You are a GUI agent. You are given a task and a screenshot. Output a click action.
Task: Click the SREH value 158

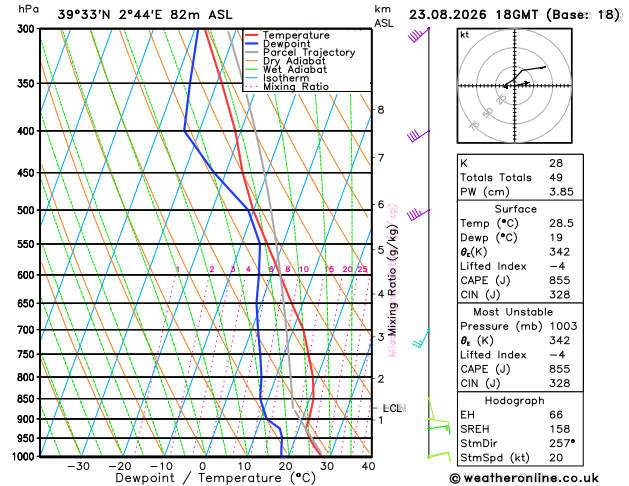coord(560,429)
